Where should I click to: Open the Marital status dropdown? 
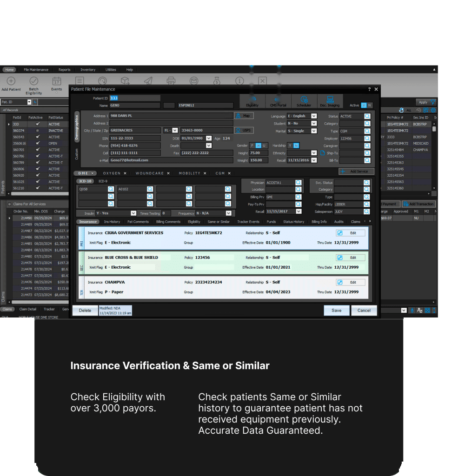pyautogui.click(x=314, y=131)
